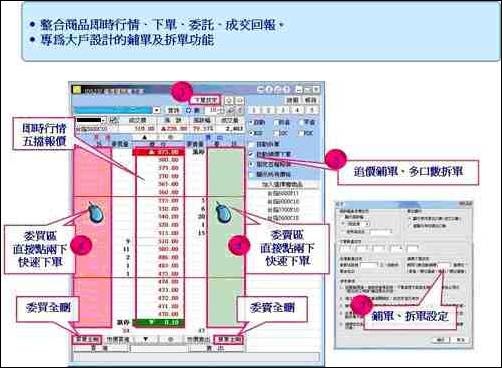Click the first title bar round icon

pos(261,89)
